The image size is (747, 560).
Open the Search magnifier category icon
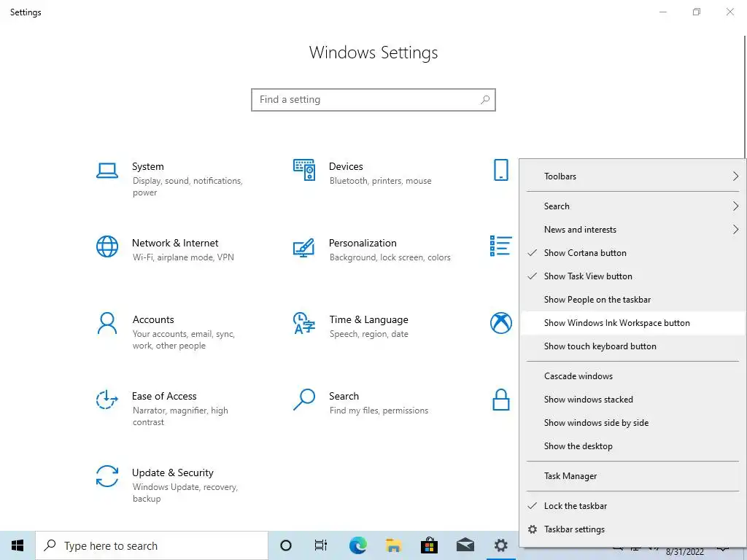[x=304, y=400]
